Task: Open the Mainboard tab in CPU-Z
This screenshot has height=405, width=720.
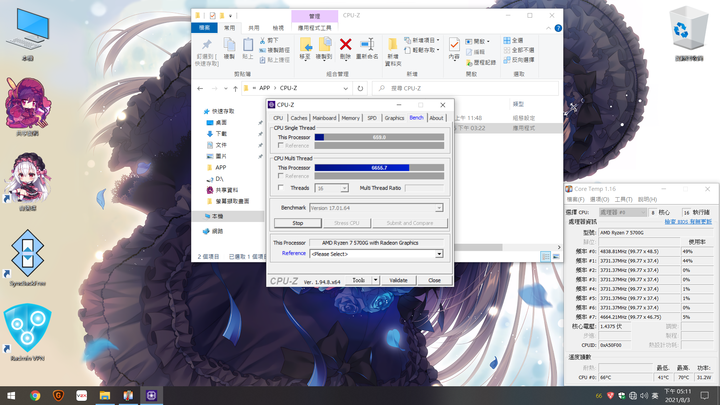Action: click(324, 118)
